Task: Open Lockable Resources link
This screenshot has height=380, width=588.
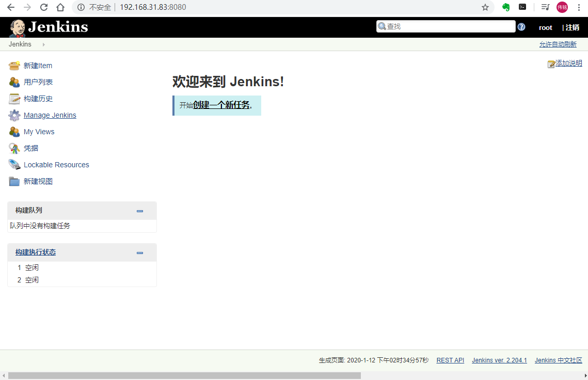Action: (56, 165)
